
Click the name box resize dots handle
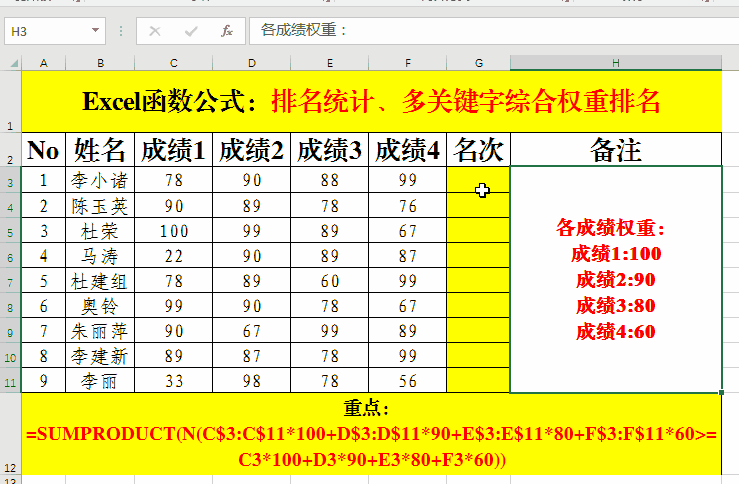pyautogui.click(x=121, y=31)
